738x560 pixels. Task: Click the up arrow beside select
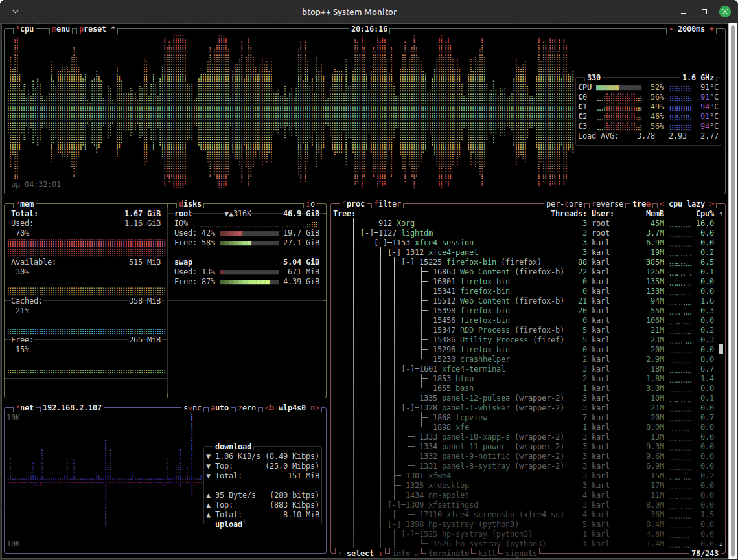pyautogui.click(x=340, y=554)
